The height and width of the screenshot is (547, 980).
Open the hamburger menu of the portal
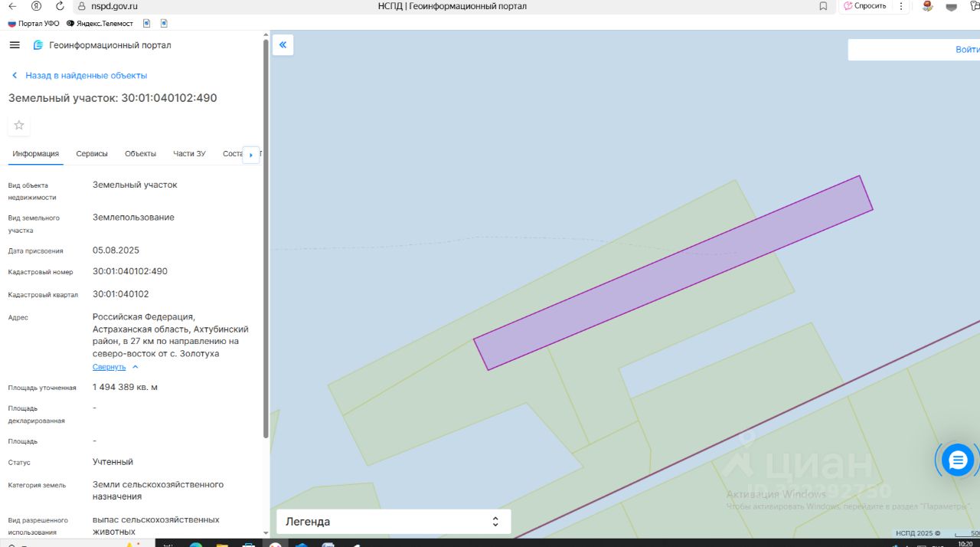pyautogui.click(x=15, y=45)
